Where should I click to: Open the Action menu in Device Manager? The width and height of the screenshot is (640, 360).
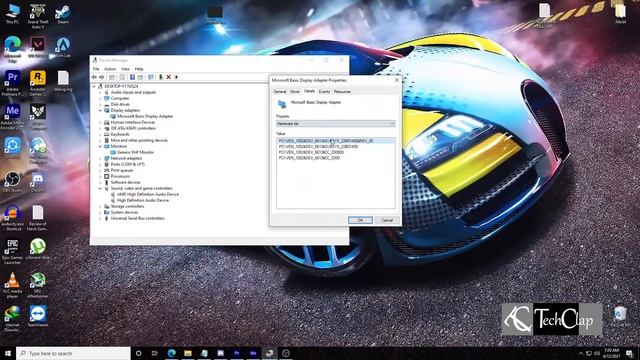(x=110, y=69)
